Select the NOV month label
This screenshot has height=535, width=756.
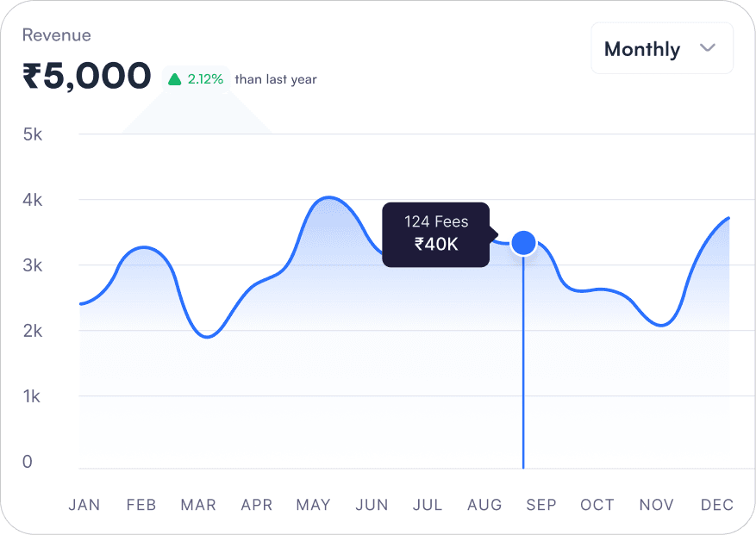coord(655,505)
